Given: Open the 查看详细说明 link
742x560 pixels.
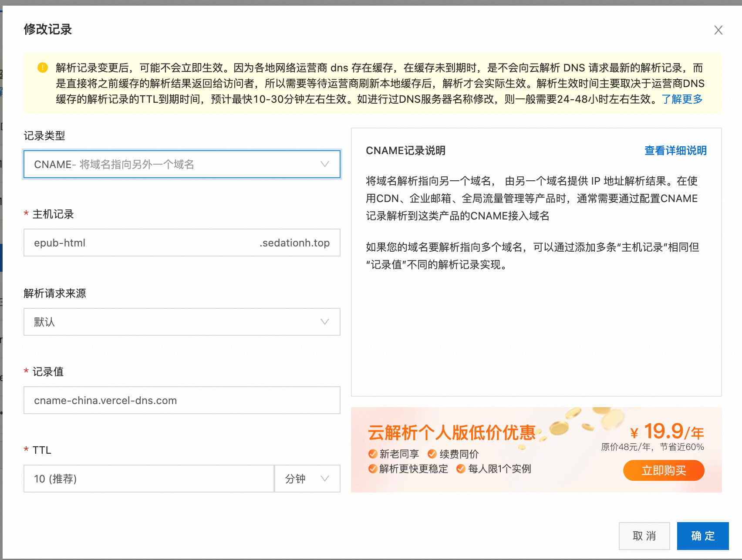Looking at the screenshot, I should [x=675, y=151].
